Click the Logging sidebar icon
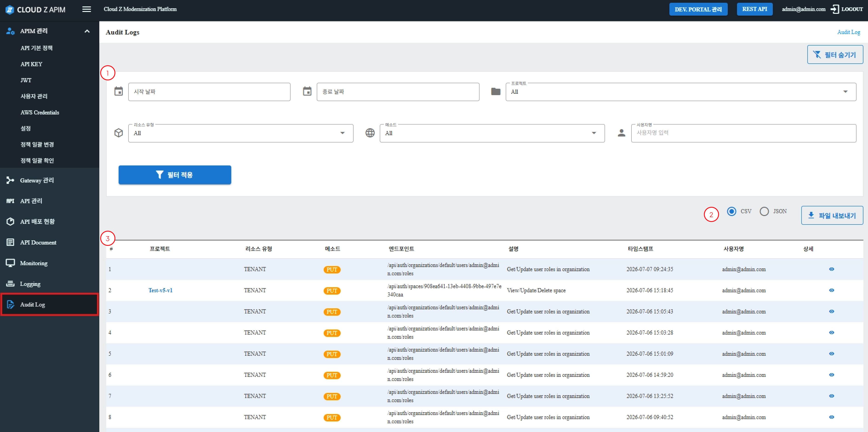This screenshot has height=432, width=868. click(x=10, y=284)
